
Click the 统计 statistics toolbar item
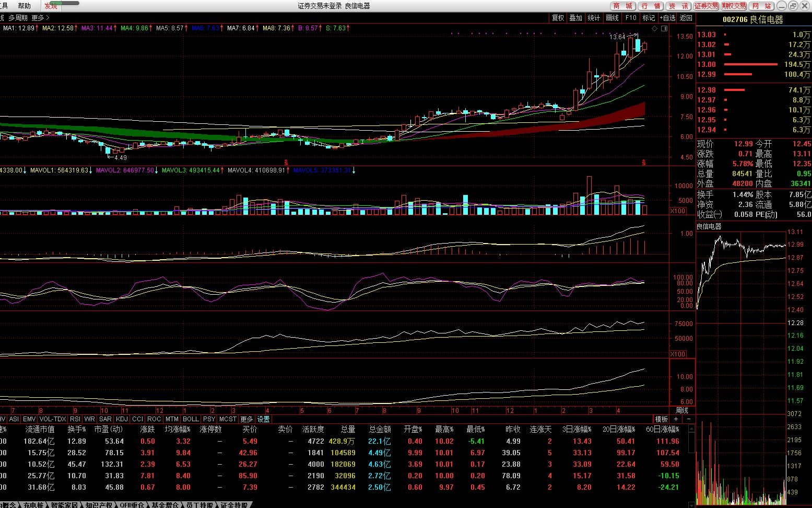click(594, 18)
